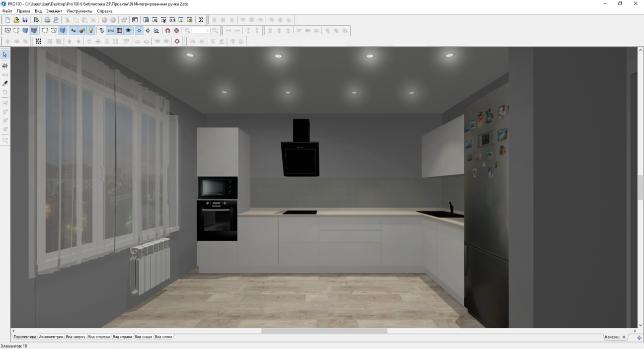Viewport: 644px width, 349px height.
Task: Toggle the light bulb lighting mode
Action: [x=91, y=31]
